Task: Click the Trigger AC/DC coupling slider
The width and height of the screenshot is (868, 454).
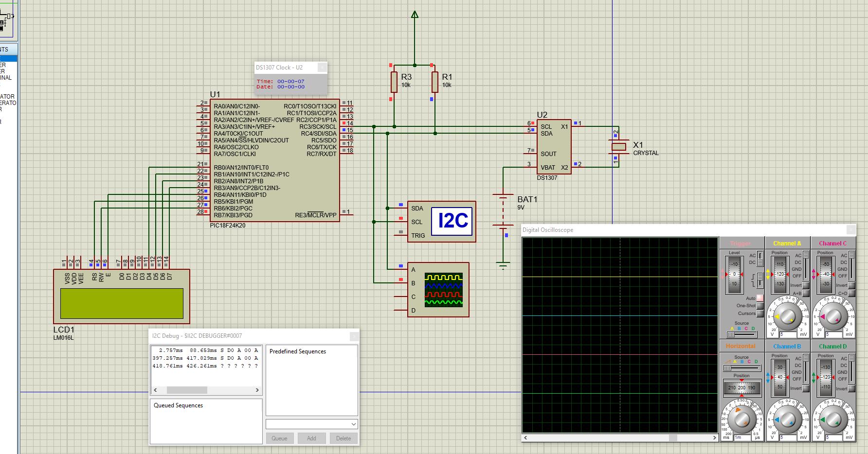Action: click(760, 259)
